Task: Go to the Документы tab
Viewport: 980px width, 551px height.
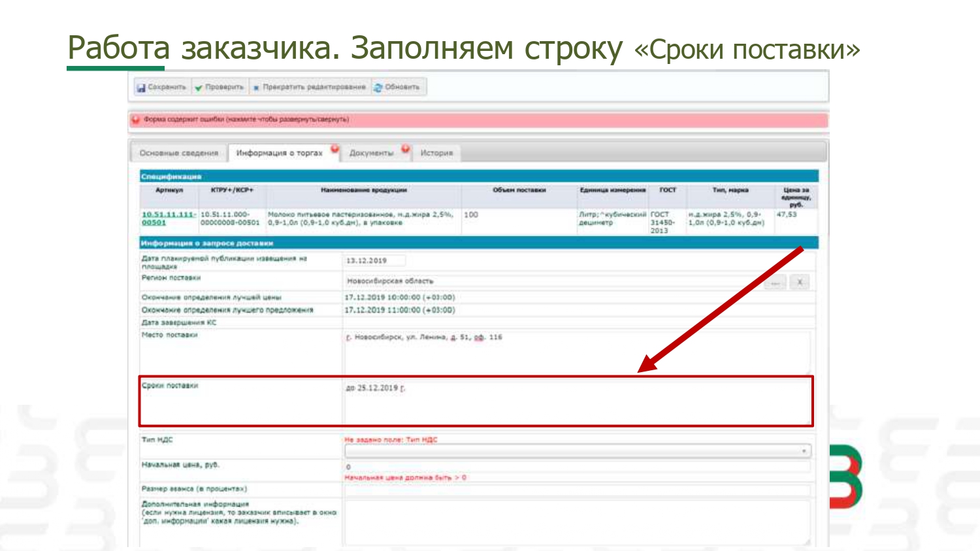Action: tap(371, 153)
